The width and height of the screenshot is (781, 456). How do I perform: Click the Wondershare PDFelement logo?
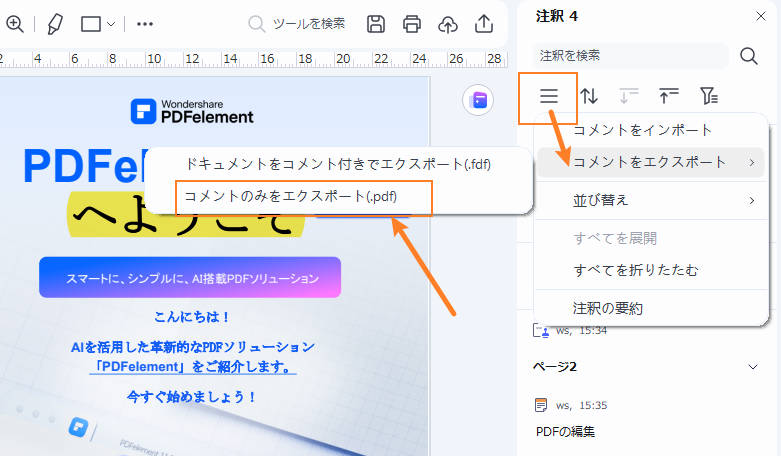[x=192, y=111]
